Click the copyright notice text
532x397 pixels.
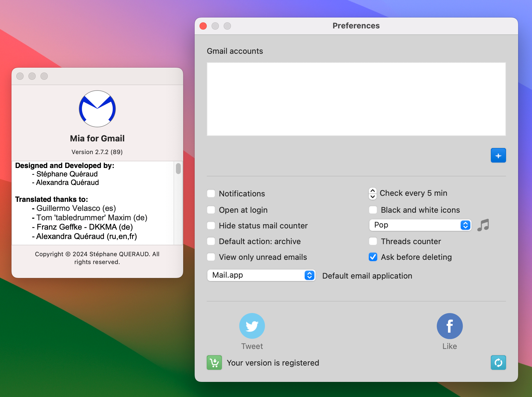coord(97,258)
